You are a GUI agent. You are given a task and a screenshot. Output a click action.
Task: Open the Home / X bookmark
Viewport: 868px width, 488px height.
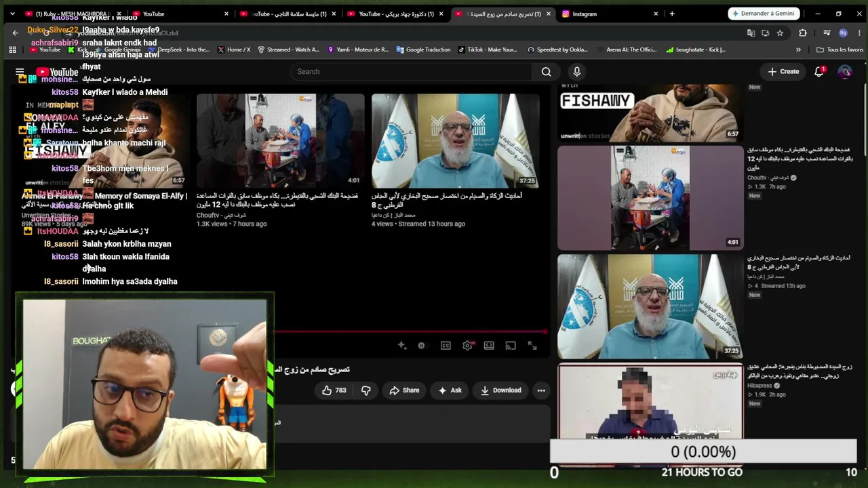pyautogui.click(x=233, y=49)
